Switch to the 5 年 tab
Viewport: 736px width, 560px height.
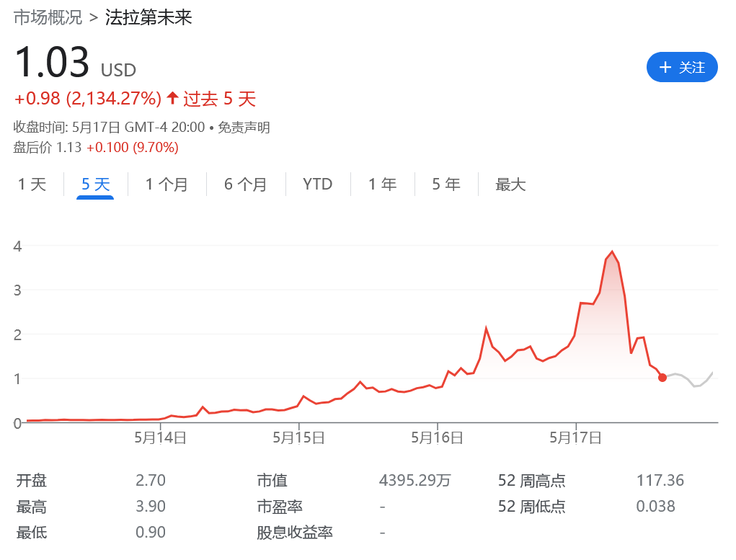click(446, 185)
